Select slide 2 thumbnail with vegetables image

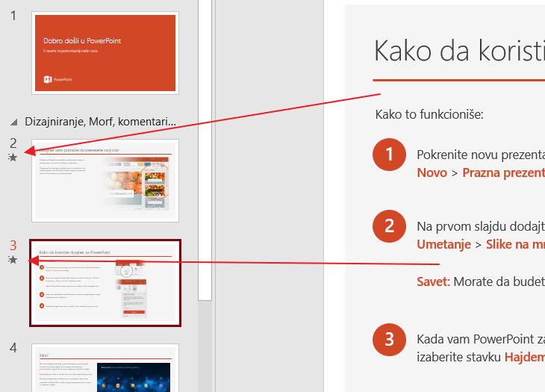tap(105, 181)
